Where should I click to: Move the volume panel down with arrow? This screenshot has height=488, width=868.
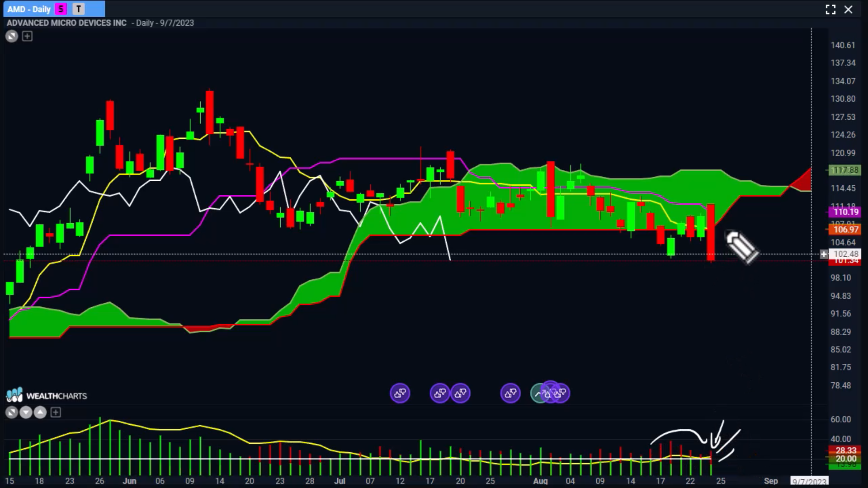[26, 412]
